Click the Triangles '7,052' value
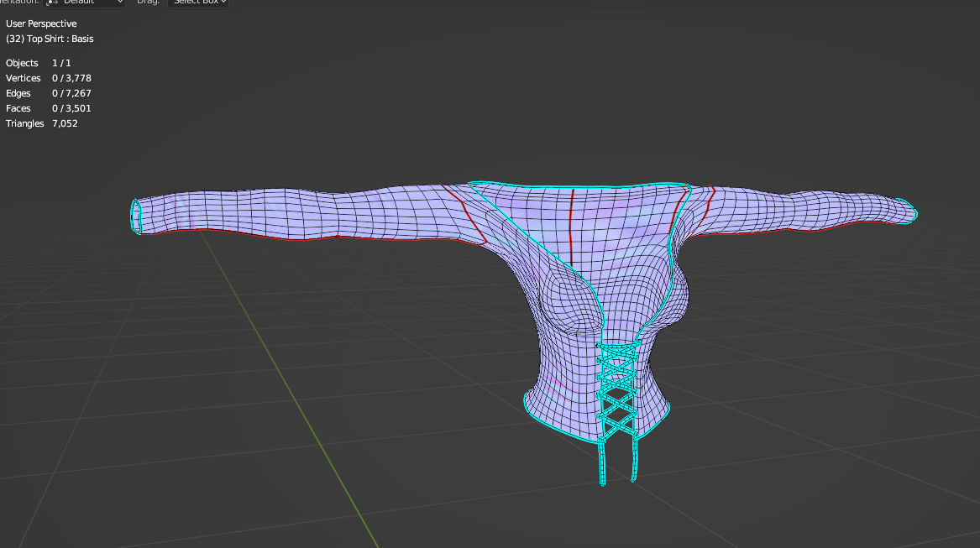The height and width of the screenshot is (548, 980). point(65,123)
